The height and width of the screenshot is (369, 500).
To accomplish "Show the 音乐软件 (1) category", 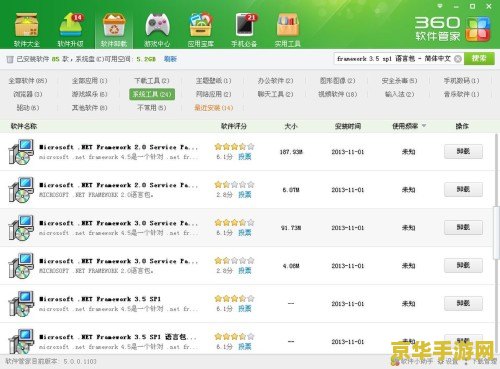I will pos(461,94).
